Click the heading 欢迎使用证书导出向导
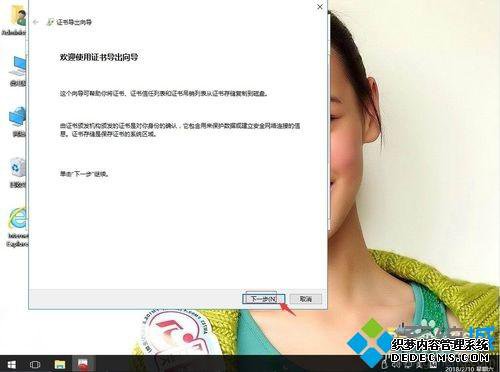This screenshot has width=500, height=372. coord(99,57)
